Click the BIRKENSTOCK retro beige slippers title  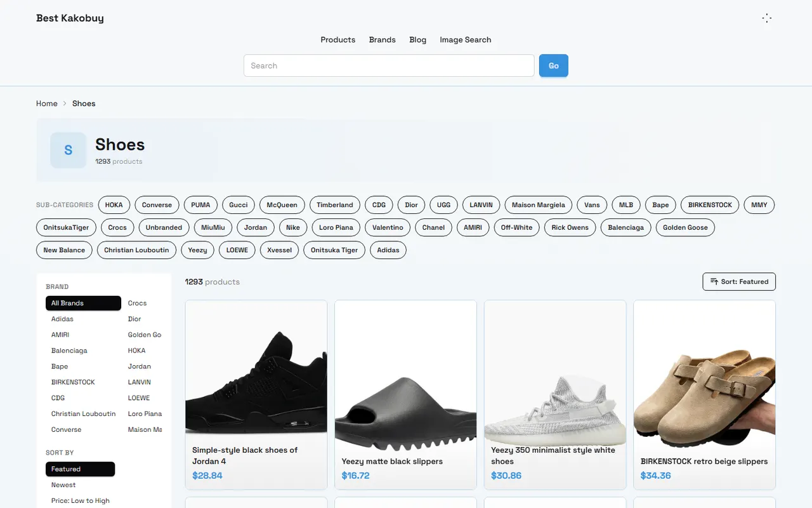pyautogui.click(x=704, y=462)
